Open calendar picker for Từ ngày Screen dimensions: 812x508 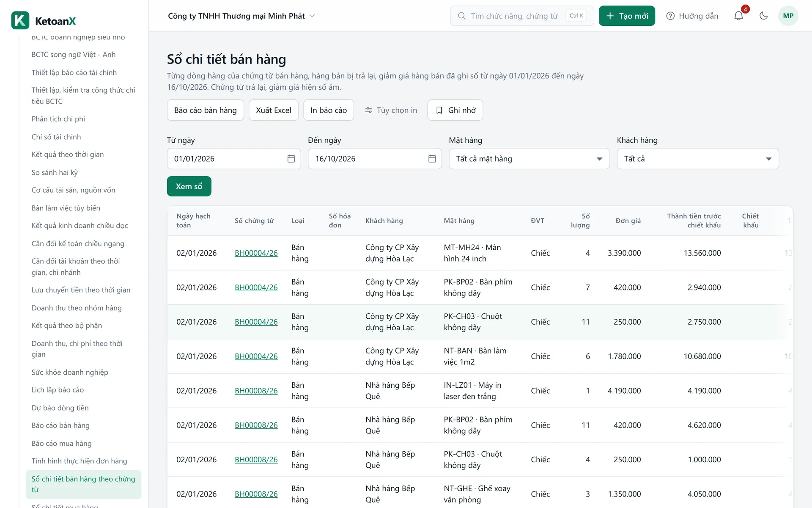(291, 159)
